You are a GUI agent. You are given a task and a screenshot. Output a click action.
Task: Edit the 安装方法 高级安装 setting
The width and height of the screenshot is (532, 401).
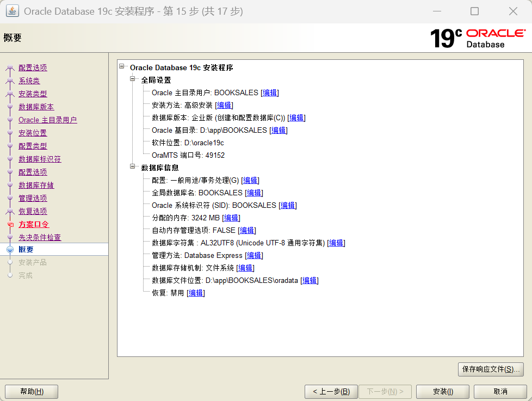point(224,105)
